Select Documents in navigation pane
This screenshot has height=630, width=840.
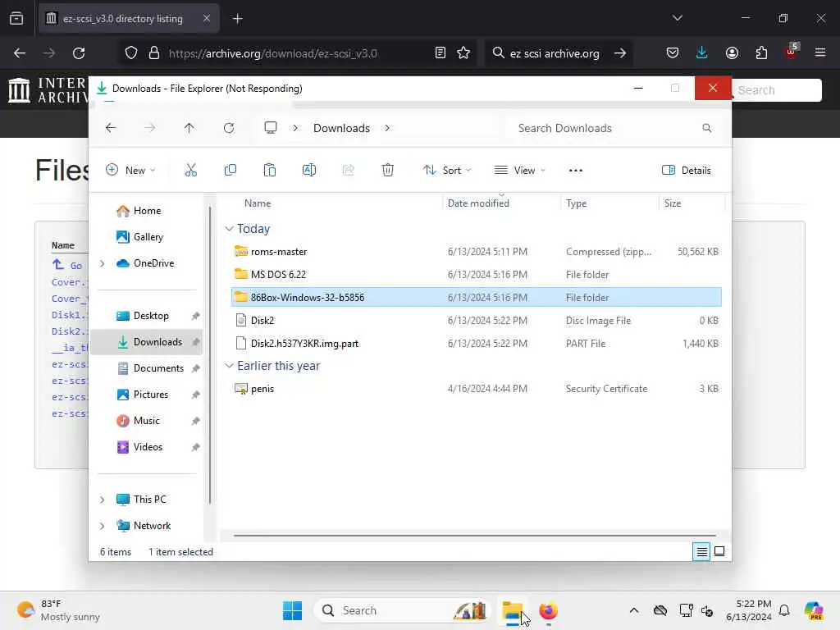pos(148,368)
